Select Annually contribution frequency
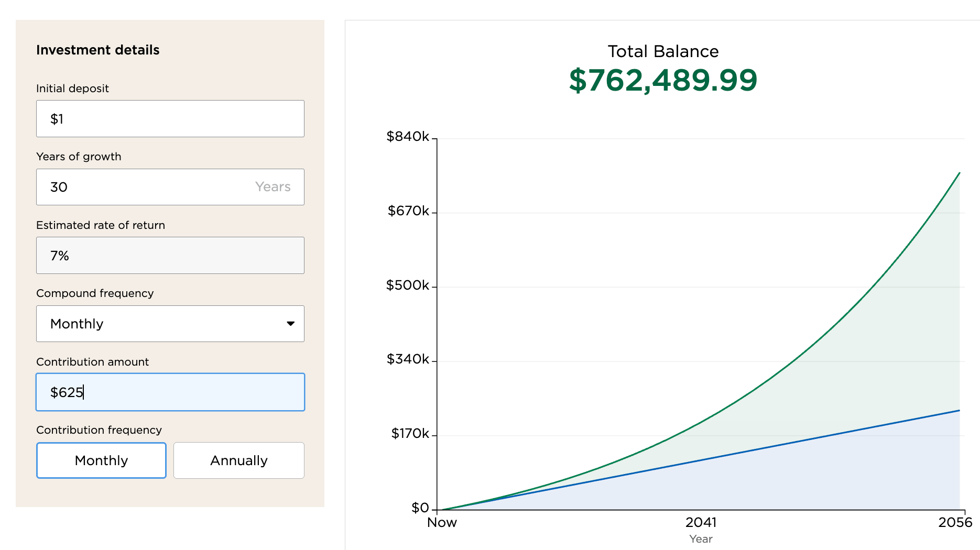The image size is (980, 550). pos(238,460)
